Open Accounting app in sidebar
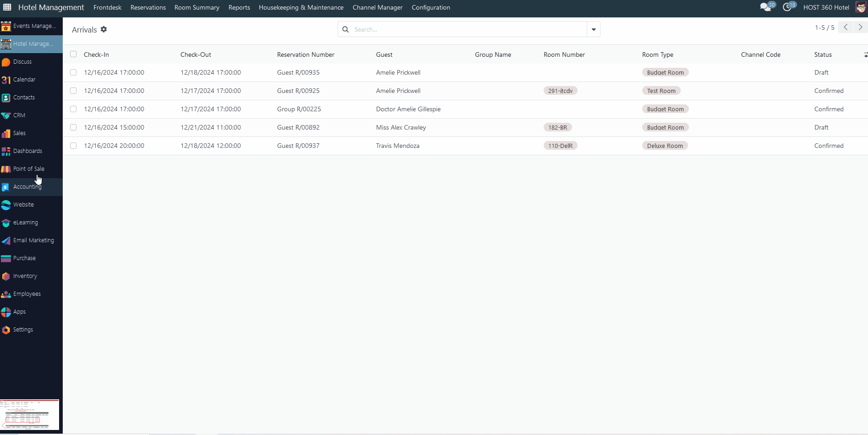 click(x=31, y=187)
